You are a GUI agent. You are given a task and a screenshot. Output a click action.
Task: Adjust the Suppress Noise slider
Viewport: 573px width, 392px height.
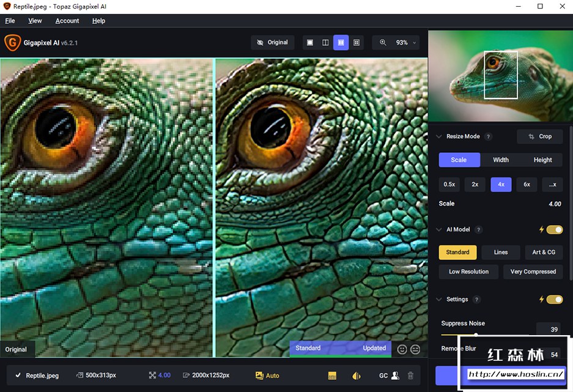click(476, 335)
